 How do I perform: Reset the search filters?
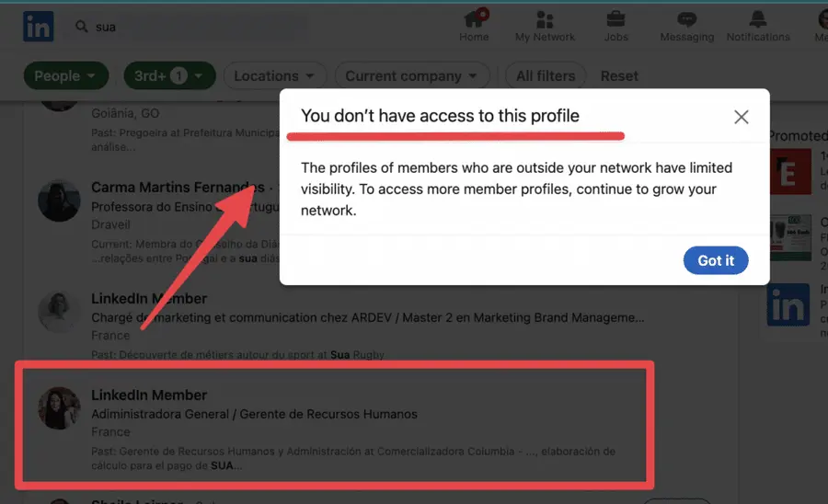pos(619,76)
